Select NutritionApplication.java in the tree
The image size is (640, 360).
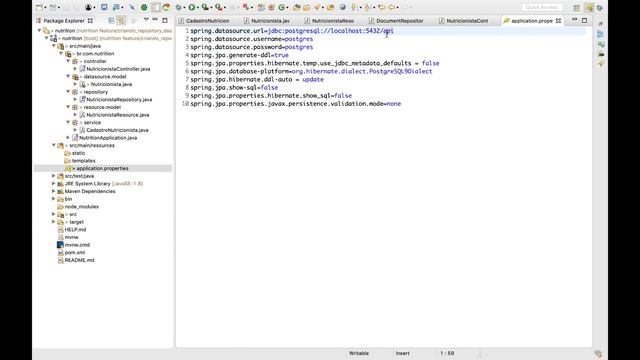click(108, 138)
